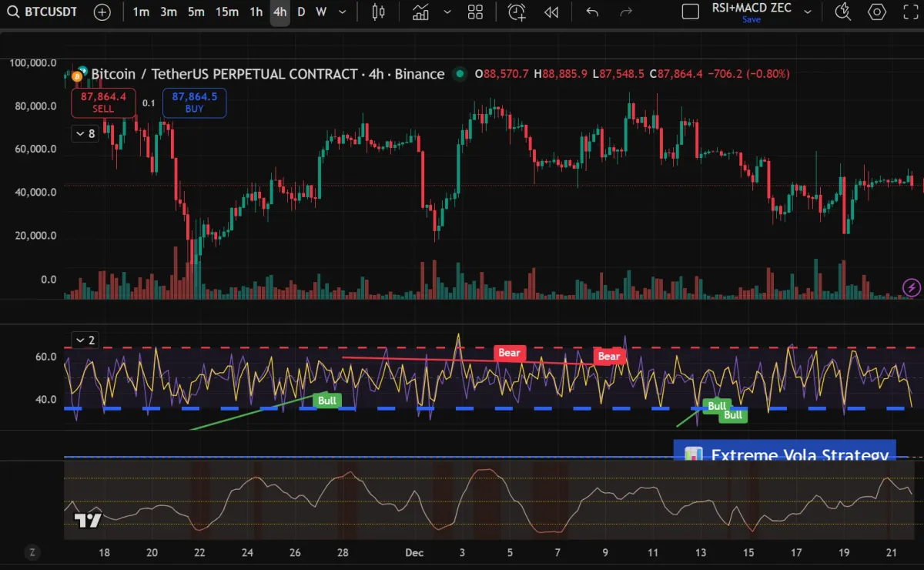Start bar replay with the rewind icon
This screenshot has height=570, width=924.
click(551, 12)
